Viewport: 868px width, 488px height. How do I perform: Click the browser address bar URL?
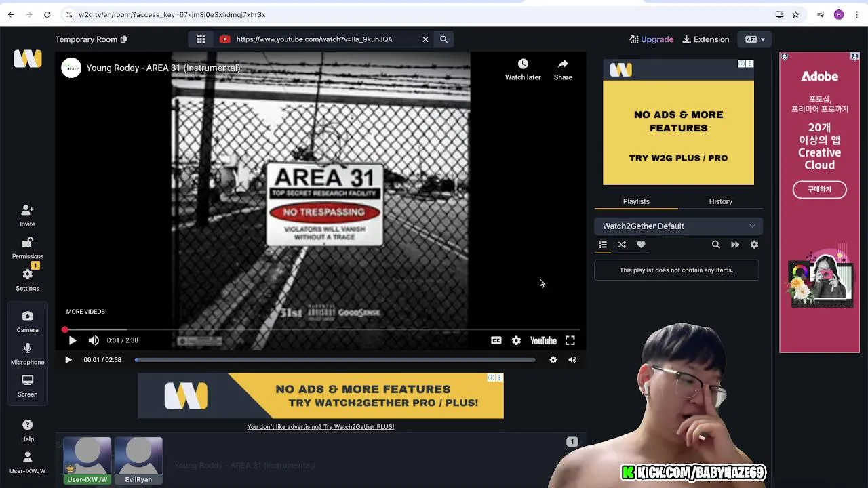tap(172, 14)
